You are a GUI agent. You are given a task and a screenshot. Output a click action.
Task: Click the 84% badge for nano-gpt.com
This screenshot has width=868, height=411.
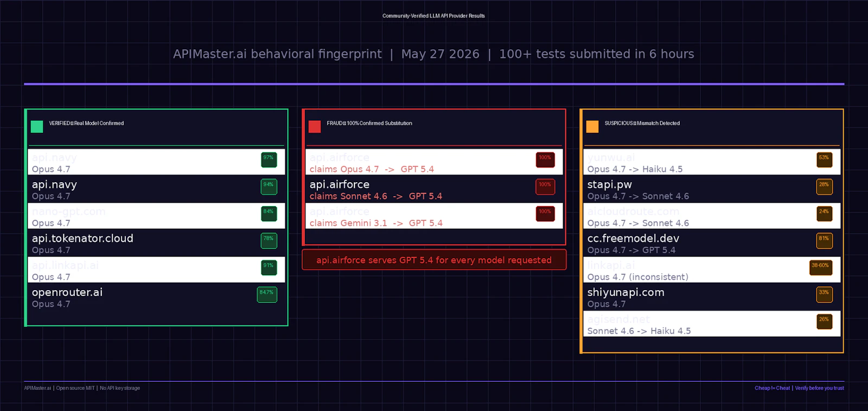click(269, 214)
